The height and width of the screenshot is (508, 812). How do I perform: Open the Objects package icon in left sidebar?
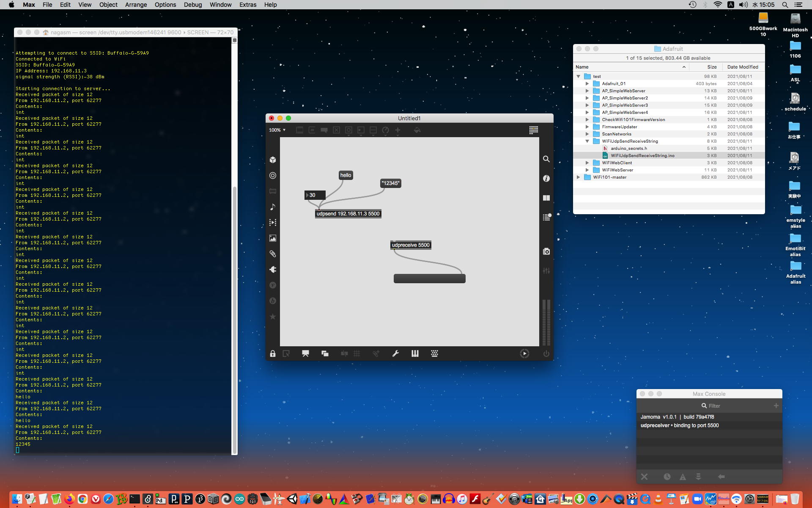(273, 160)
